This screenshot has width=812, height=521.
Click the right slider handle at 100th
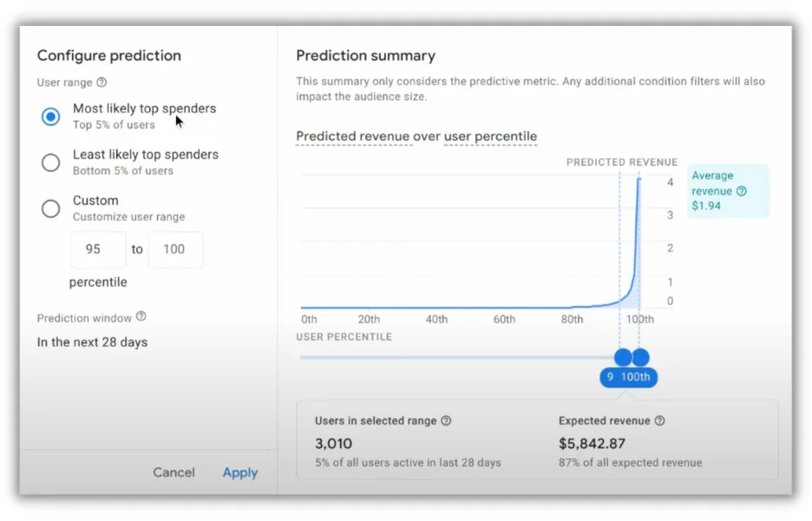tap(641, 357)
